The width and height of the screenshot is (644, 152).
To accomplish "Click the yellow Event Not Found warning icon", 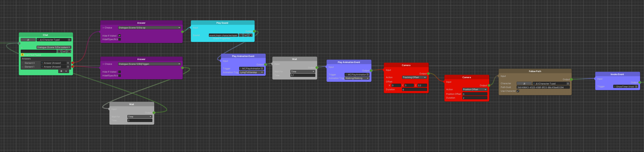I will (22, 55).
